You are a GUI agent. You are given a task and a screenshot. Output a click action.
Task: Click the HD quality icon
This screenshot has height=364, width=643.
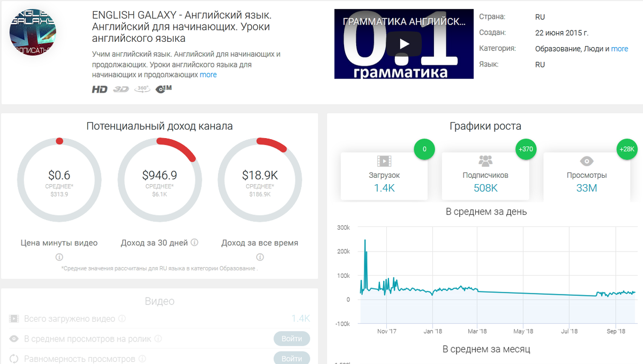click(x=100, y=89)
